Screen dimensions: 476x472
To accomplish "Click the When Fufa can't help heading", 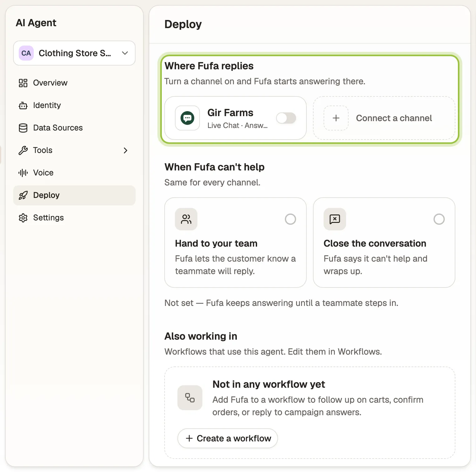I will 215,167.
